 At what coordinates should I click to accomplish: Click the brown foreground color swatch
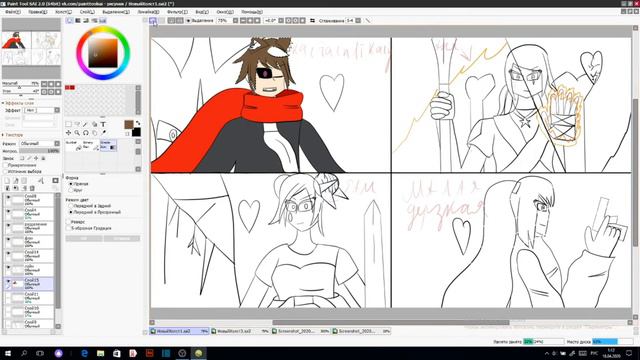tap(129, 124)
